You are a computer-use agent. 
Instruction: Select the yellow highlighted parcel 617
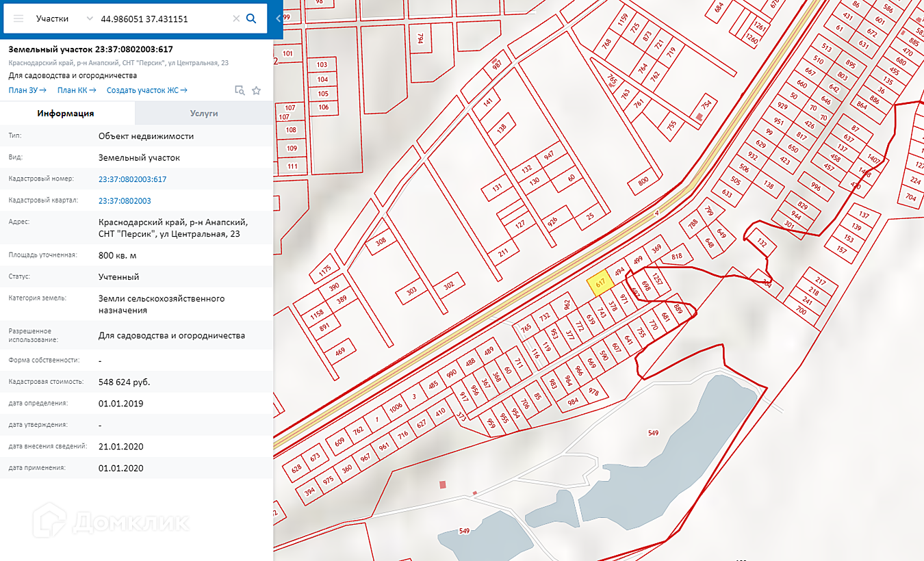tap(600, 285)
